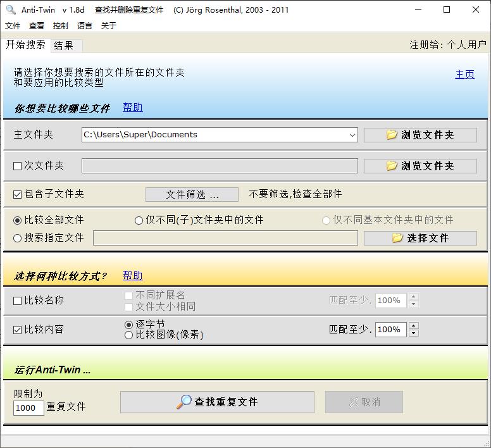
Task: Click the 次文件夹 path input field
Action: 220,166
